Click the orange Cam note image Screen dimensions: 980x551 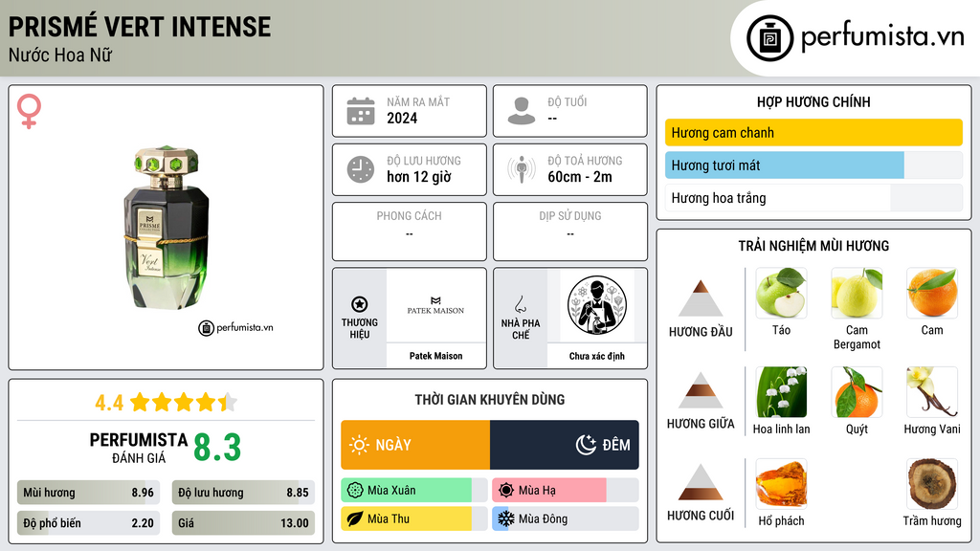pos(932,293)
